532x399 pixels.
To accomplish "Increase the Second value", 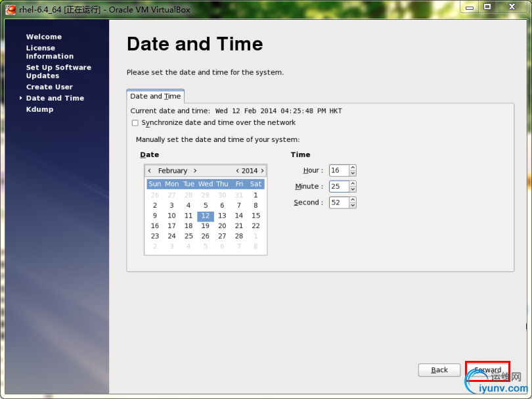I will click(x=353, y=200).
